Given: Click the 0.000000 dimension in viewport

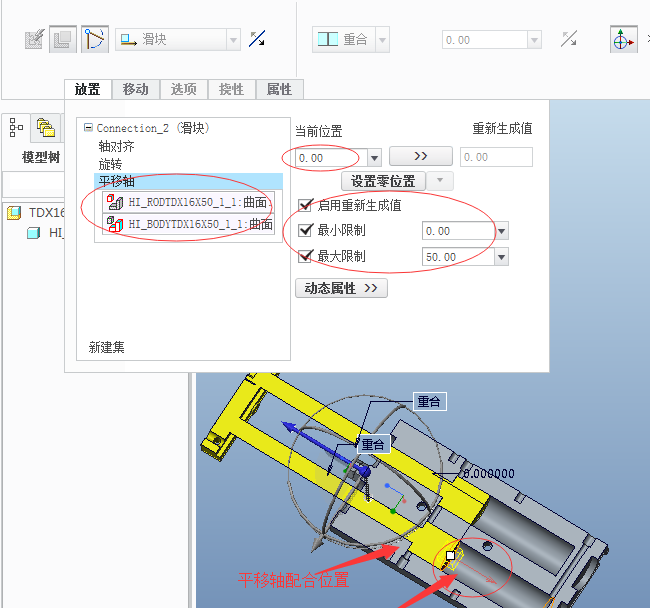Looking at the screenshot, I should coord(489,473).
